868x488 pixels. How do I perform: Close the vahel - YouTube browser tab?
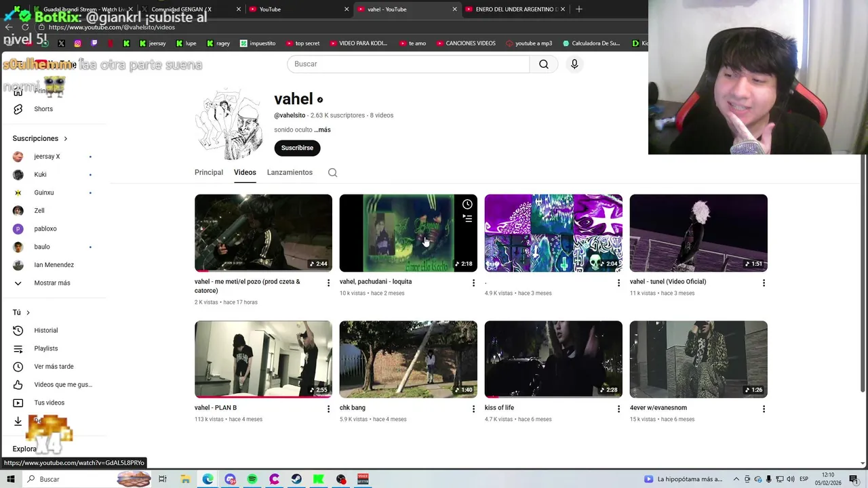click(x=454, y=9)
